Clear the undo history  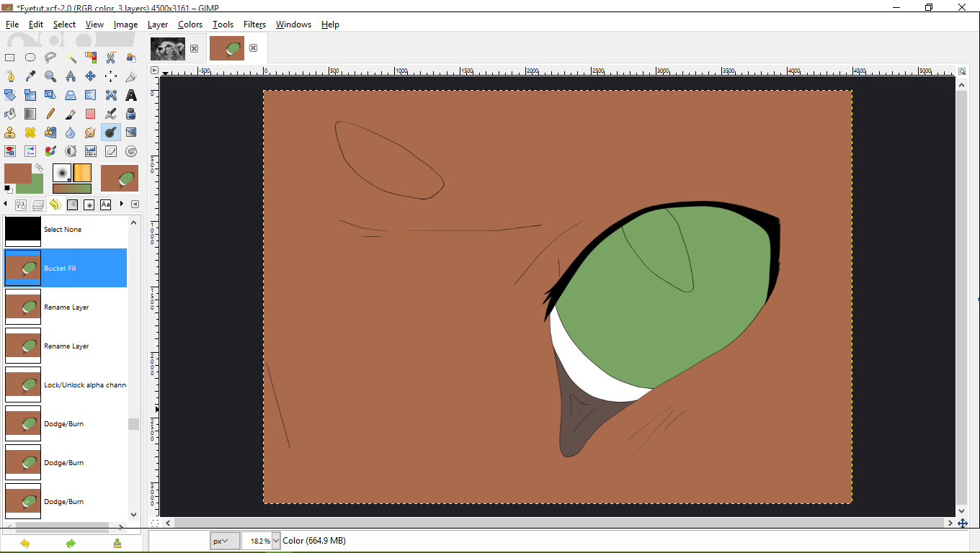[x=117, y=544]
